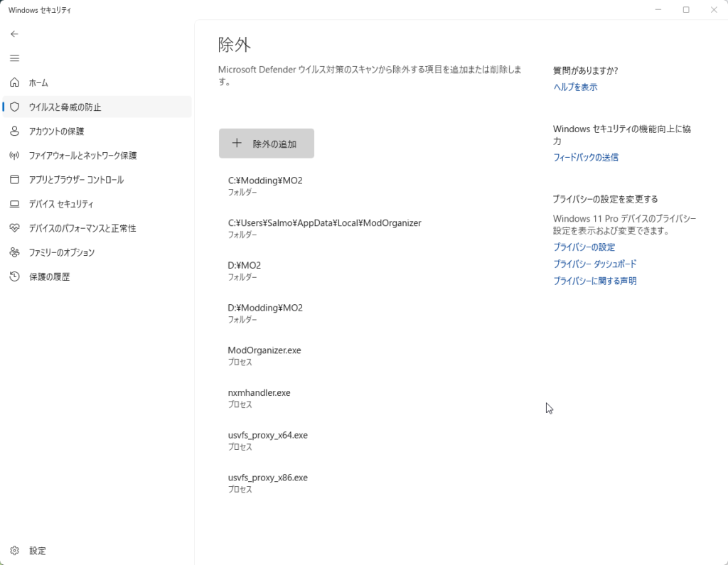Select the ホーム (Home) house icon

(14, 82)
